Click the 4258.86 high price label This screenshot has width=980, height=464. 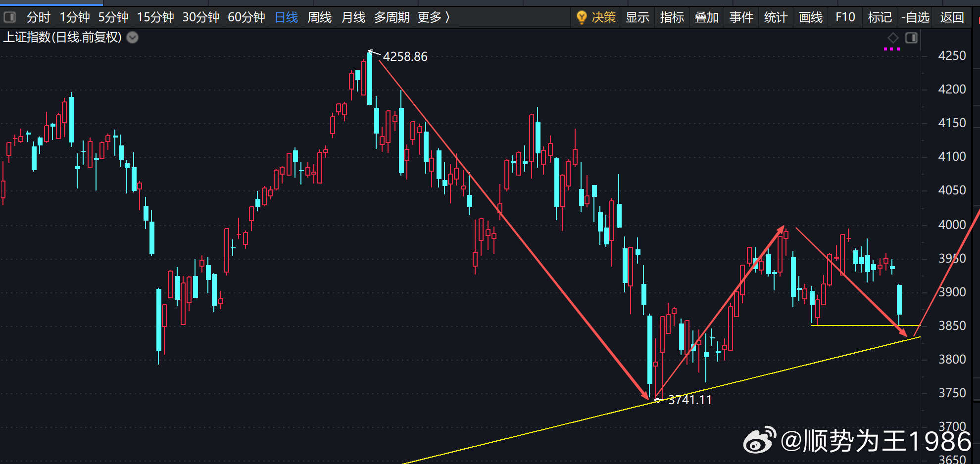(405, 57)
